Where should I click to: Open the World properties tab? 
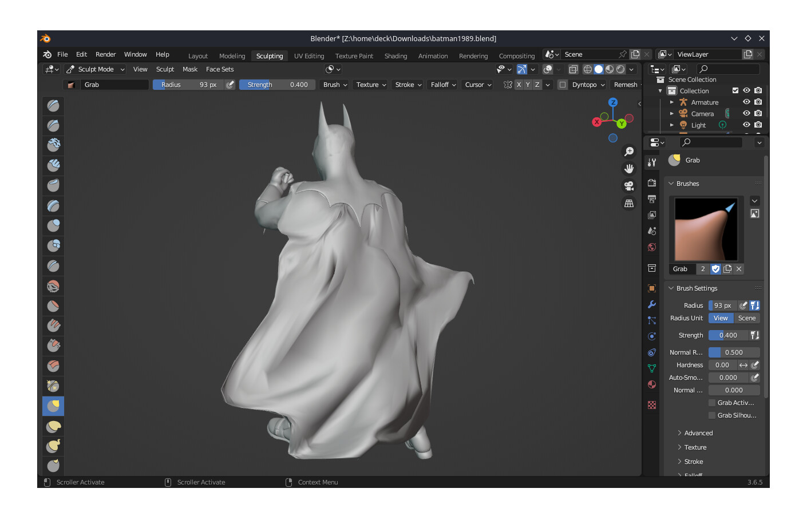coord(652,247)
